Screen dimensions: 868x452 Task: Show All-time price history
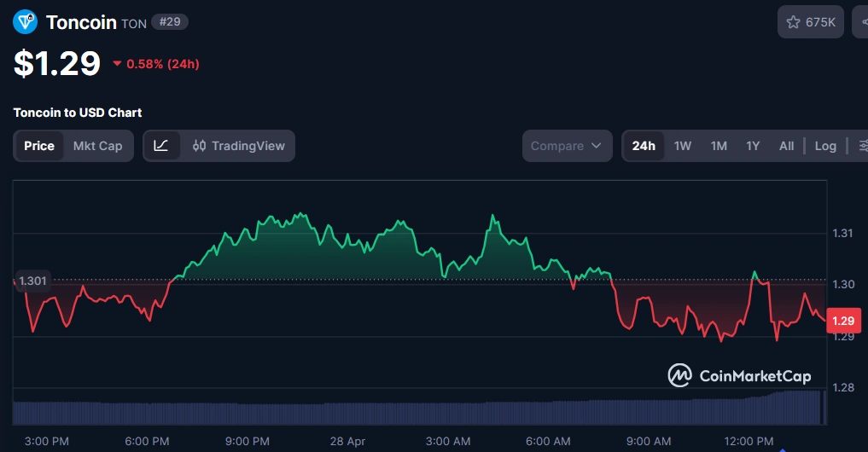pyautogui.click(x=786, y=146)
